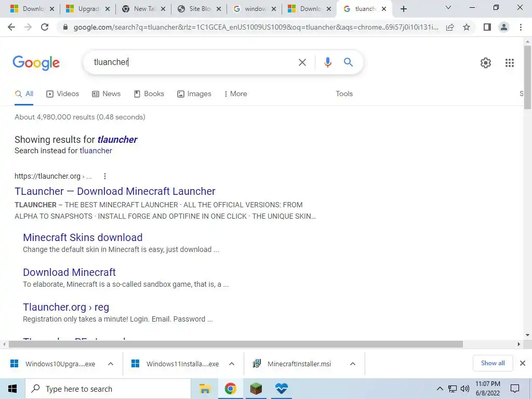532x399 pixels.
Task: Open Google quick settings gear
Action: [x=486, y=63]
